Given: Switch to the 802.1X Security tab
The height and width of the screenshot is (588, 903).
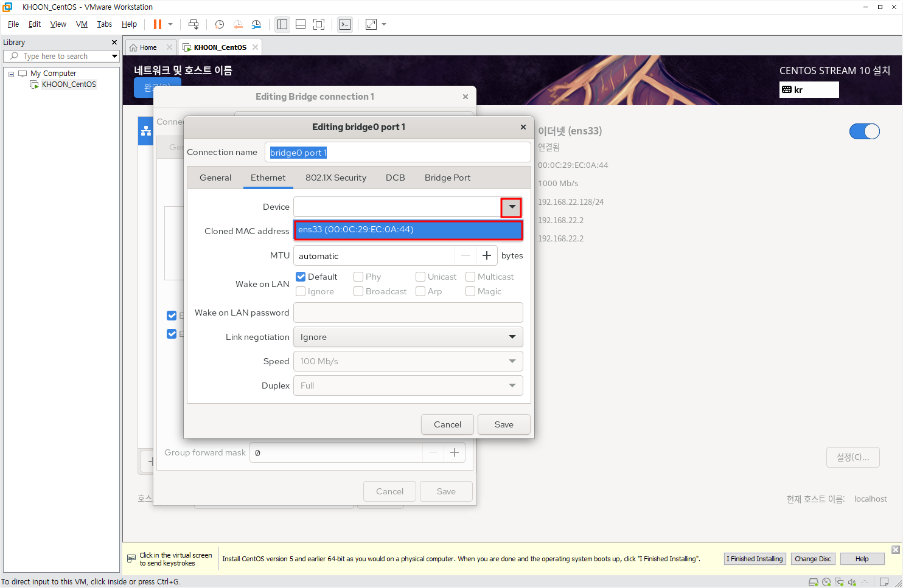Looking at the screenshot, I should pyautogui.click(x=336, y=178).
